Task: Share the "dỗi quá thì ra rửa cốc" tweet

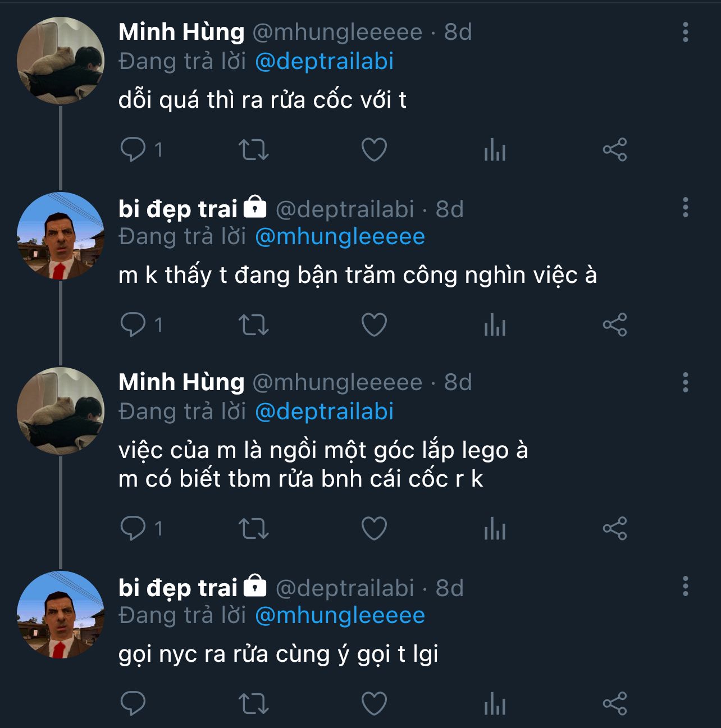Action: pos(615,150)
